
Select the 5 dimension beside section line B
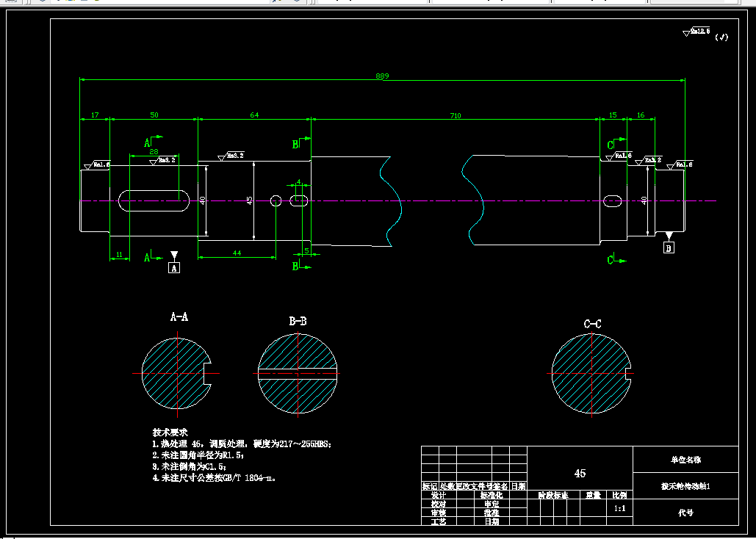click(306, 250)
